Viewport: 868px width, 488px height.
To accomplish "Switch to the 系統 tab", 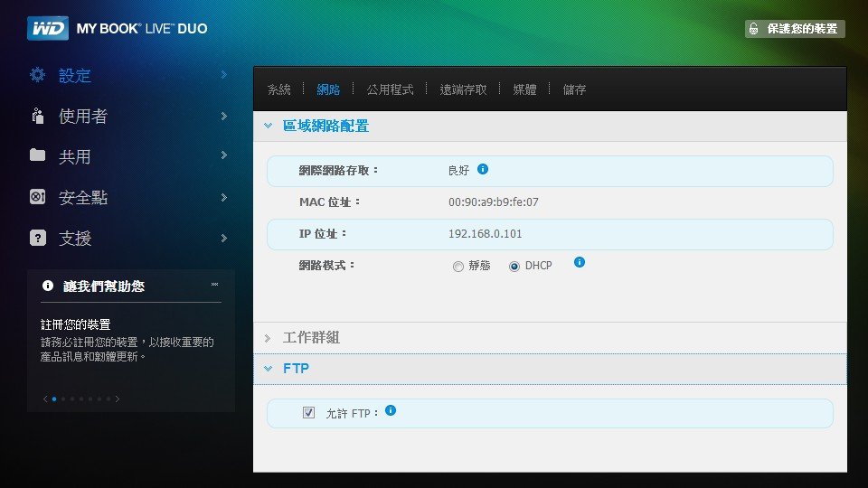I will tap(279, 89).
